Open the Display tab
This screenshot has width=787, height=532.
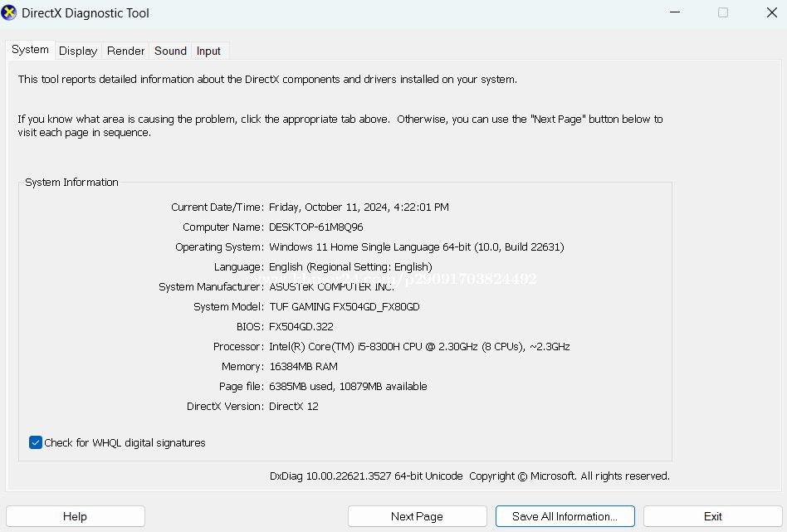click(78, 51)
